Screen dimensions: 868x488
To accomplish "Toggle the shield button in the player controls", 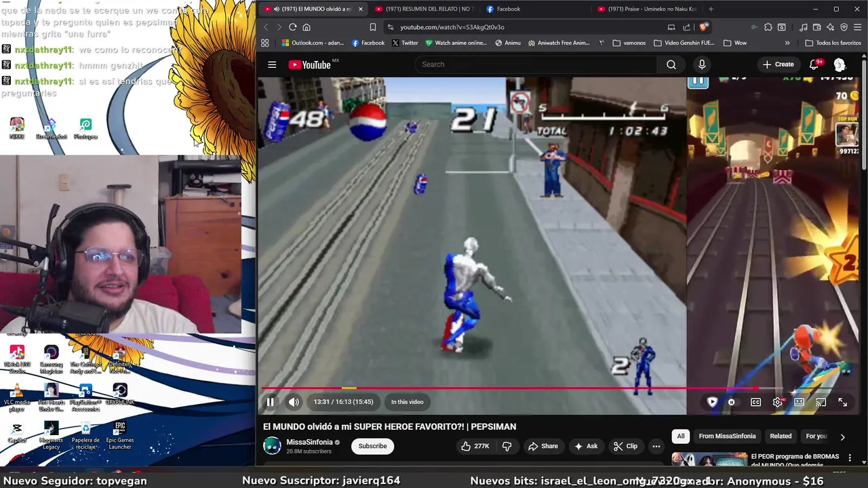I will (x=712, y=402).
